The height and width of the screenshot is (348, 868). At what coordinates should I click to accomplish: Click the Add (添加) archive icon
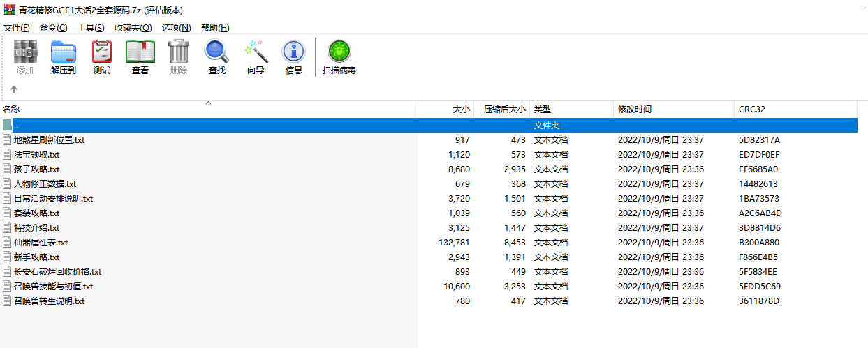pos(25,57)
